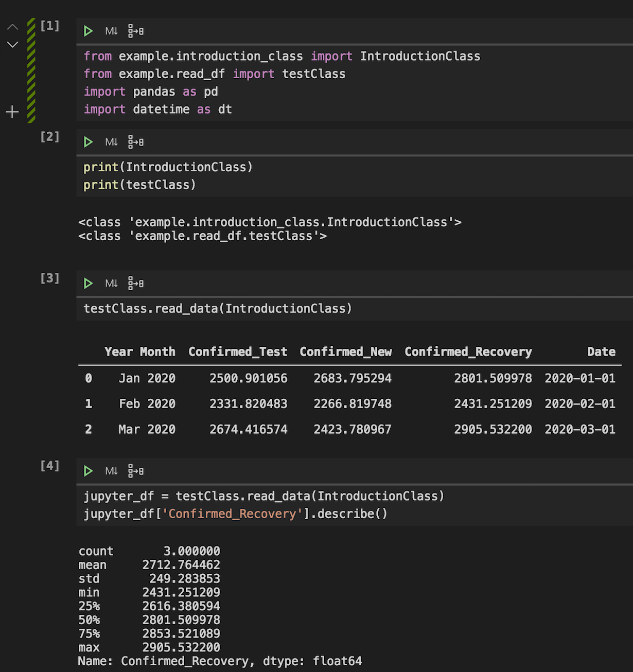This screenshot has width=633, height=672.
Task: Click split cell icon in cell 2 toolbar
Action: pos(136,142)
